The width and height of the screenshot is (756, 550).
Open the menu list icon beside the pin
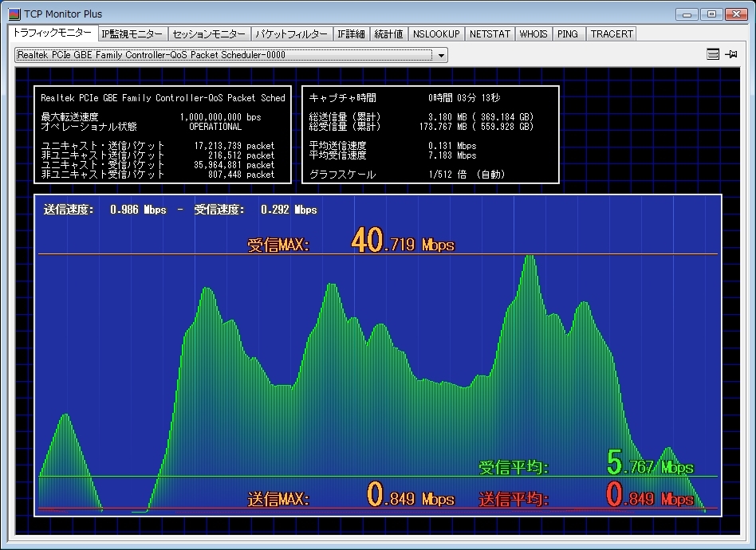click(713, 54)
